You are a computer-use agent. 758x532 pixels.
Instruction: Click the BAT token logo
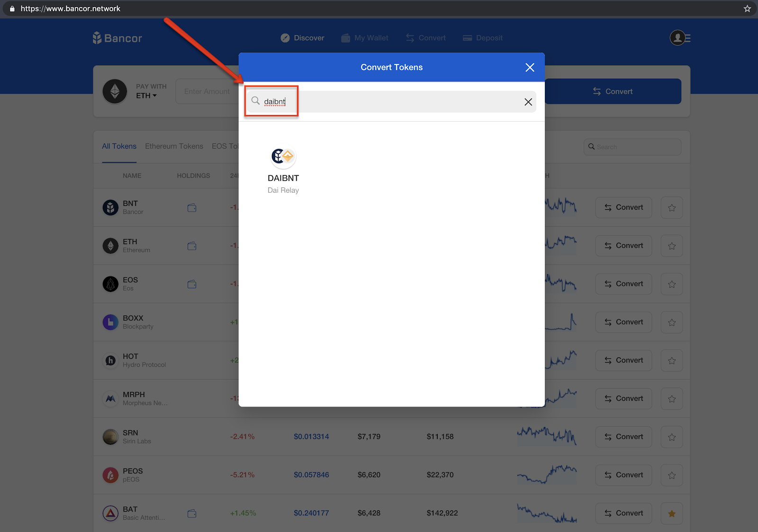tap(110, 514)
